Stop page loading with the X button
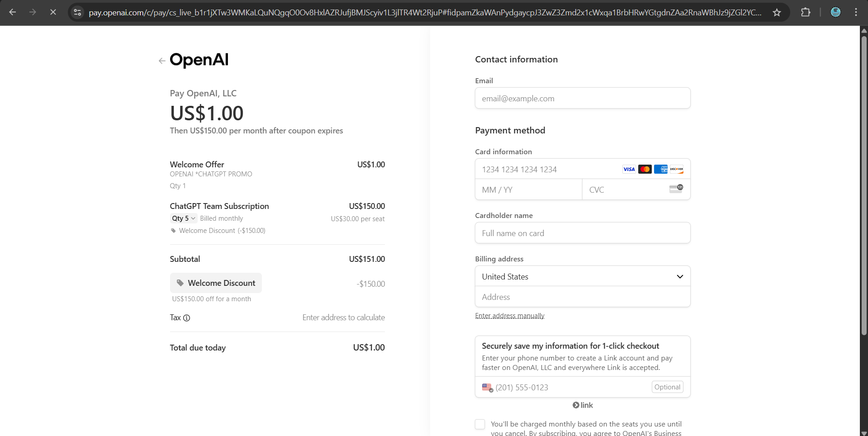Image resolution: width=868 pixels, height=436 pixels. [53, 12]
